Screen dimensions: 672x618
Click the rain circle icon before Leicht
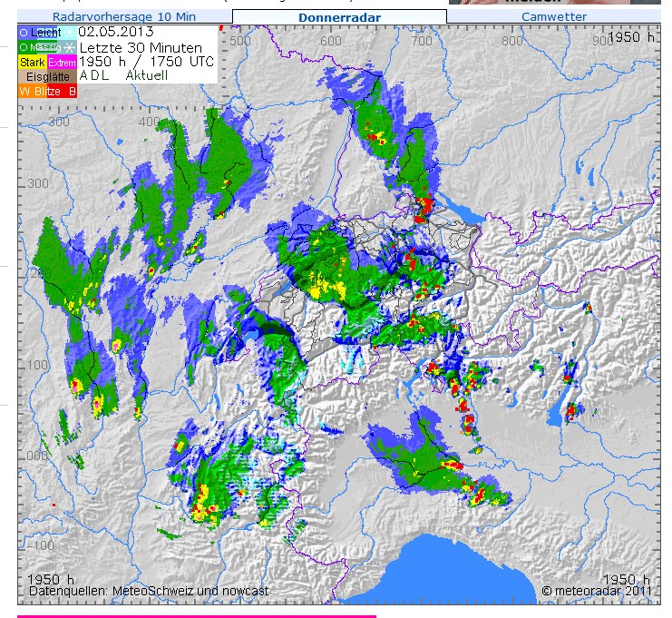[24, 33]
